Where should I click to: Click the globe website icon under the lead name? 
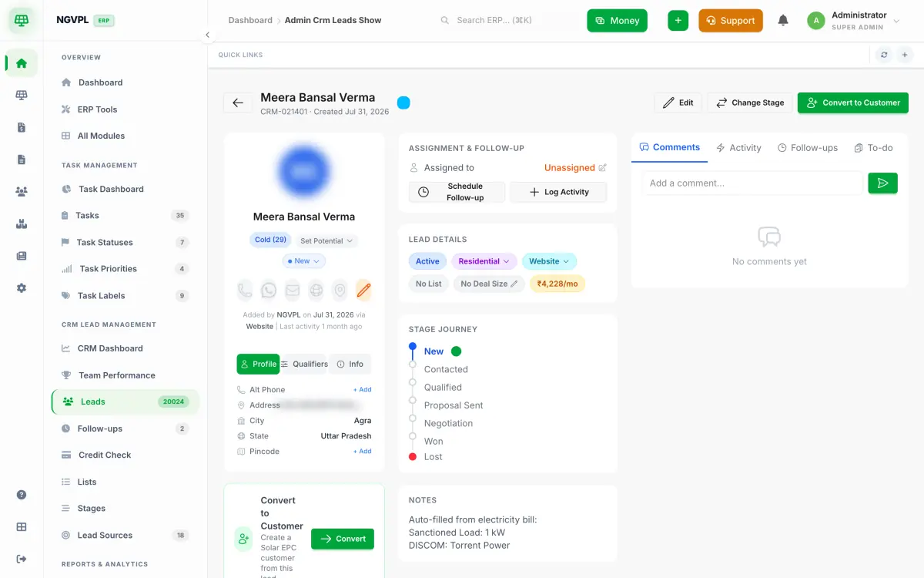(x=316, y=291)
